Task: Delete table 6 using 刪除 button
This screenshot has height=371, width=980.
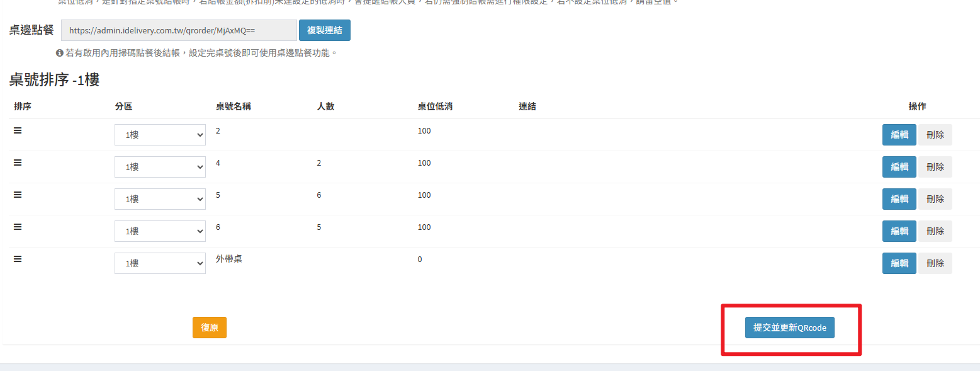Action: (935, 231)
